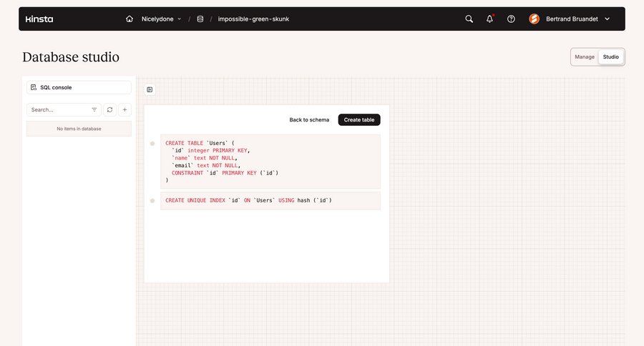Open the search magnifier in header
The width and height of the screenshot is (644, 346).
click(x=469, y=19)
